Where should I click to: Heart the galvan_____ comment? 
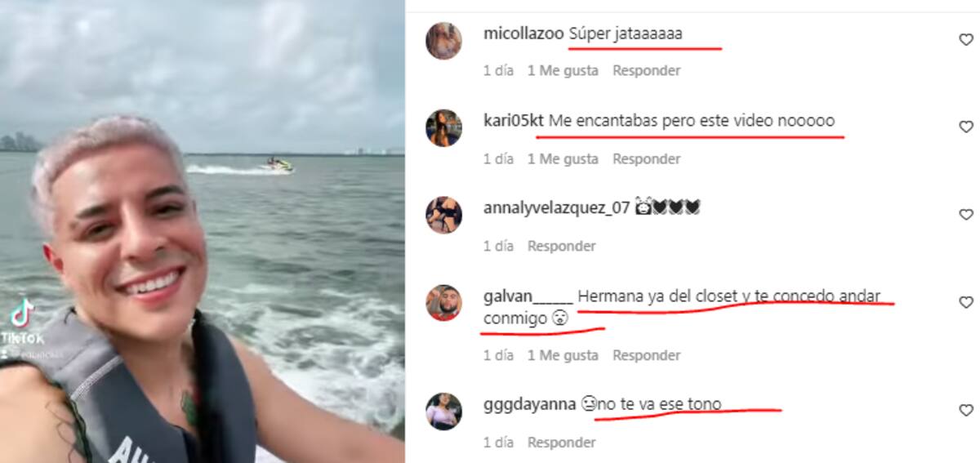click(x=965, y=302)
